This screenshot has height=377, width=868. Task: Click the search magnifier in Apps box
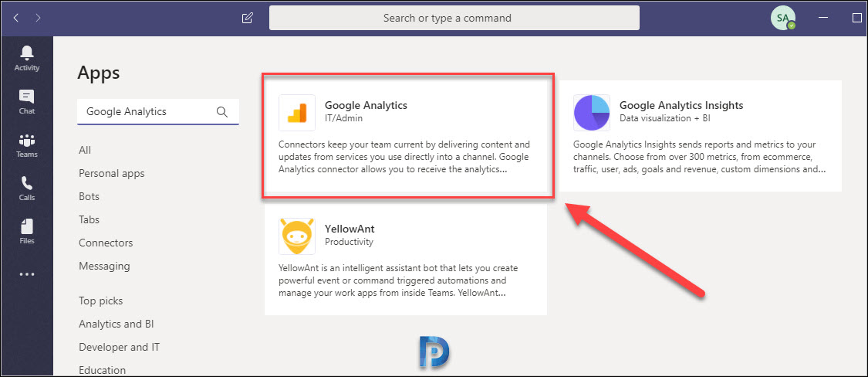tap(222, 111)
